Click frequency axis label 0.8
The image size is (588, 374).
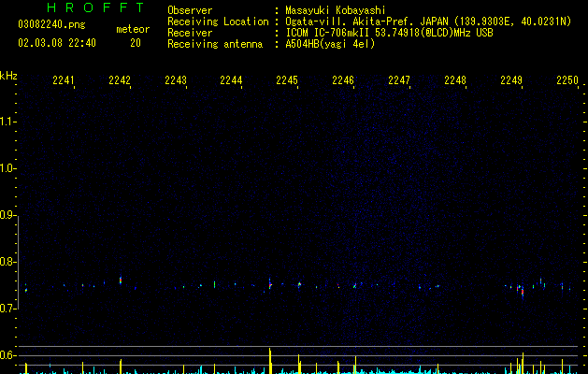click(7, 262)
